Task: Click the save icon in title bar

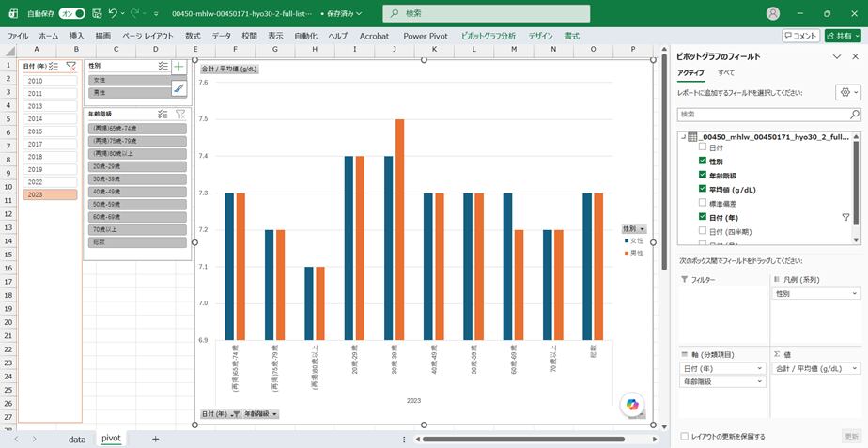Action: [97, 13]
